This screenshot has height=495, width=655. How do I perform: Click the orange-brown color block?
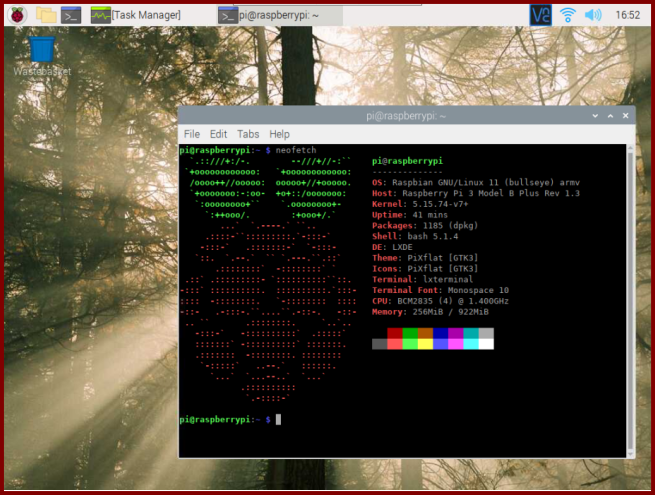pos(425,333)
